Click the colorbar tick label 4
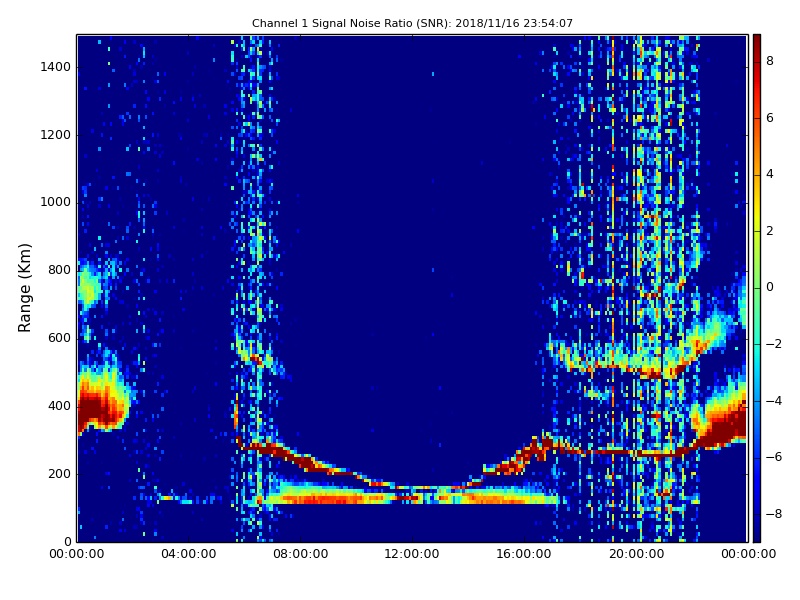The width and height of the screenshot is (800, 600). (x=770, y=174)
